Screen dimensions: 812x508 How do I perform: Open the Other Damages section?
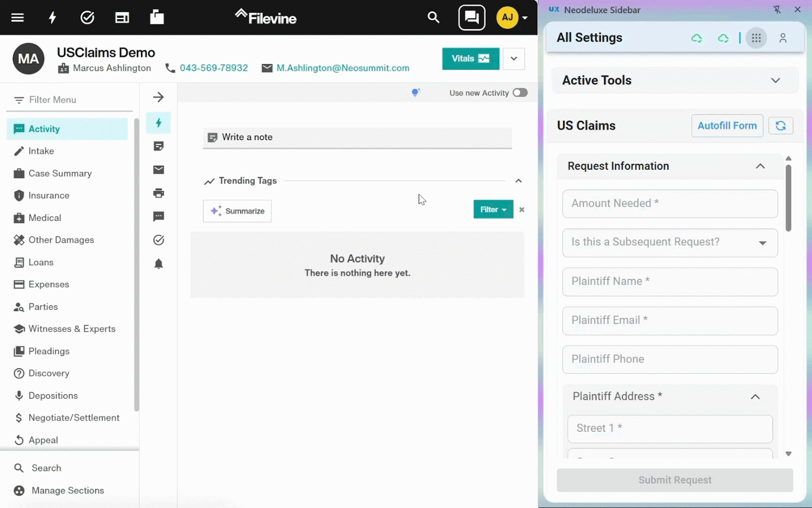coord(67,240)
